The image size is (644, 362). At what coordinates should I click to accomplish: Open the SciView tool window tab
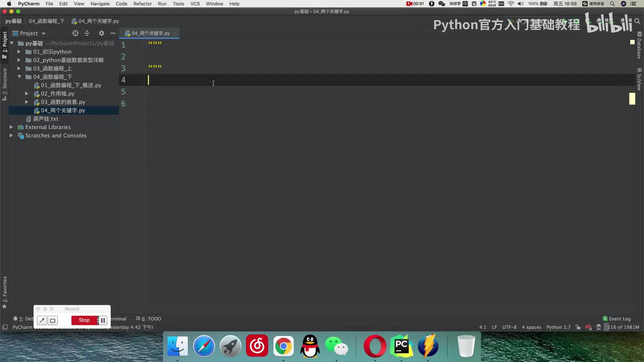[639, 79]
